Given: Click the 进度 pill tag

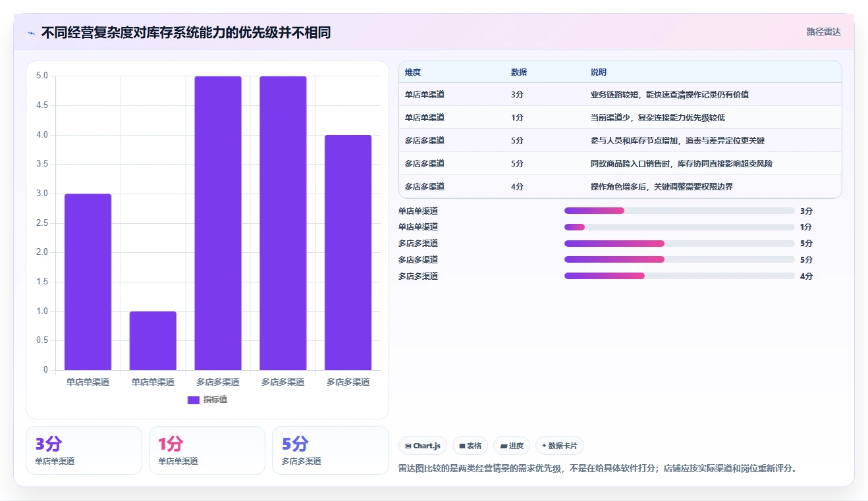Looking at the screenshot, I should point(512,446).
